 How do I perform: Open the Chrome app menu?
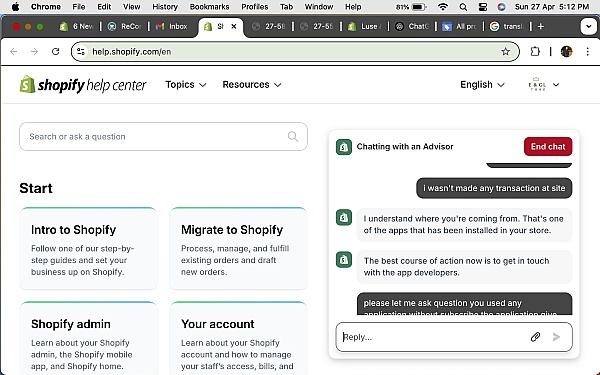[x=46, y=7]
